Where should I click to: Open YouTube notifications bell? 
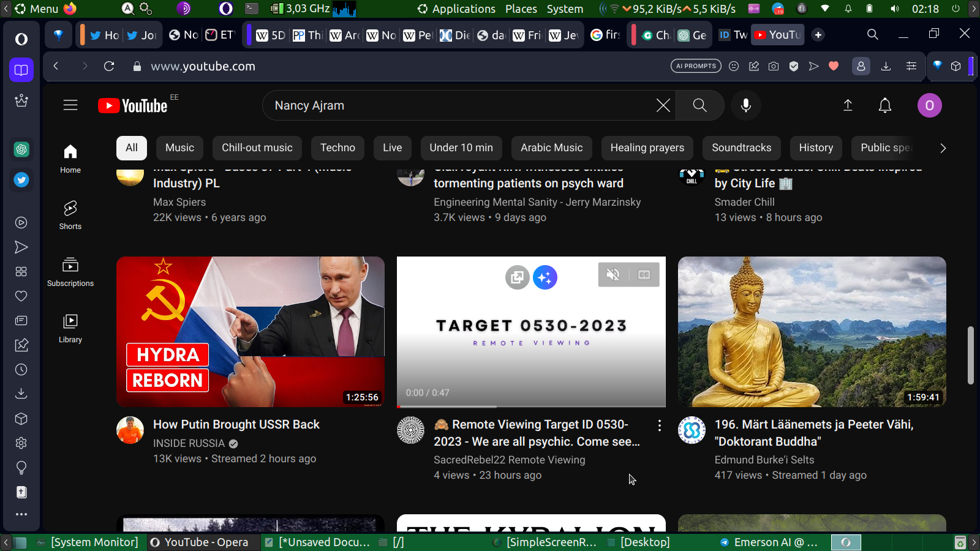tap(885, 105)
